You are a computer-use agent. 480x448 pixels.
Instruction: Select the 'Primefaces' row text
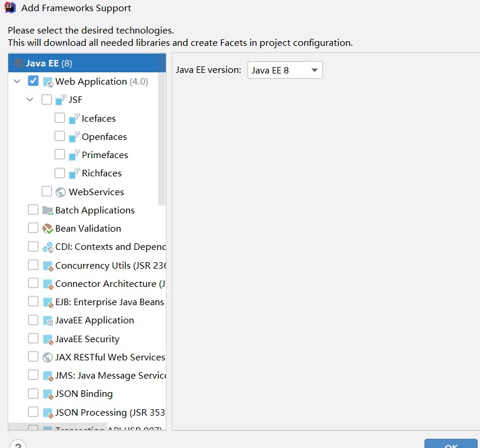click(x=105, y=155)
